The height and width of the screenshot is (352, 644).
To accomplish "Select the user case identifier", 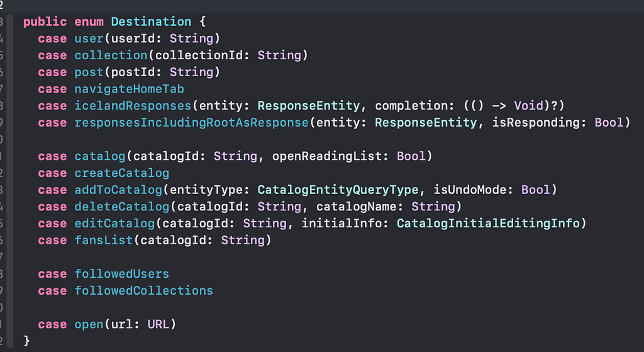I will coord(89,38).
